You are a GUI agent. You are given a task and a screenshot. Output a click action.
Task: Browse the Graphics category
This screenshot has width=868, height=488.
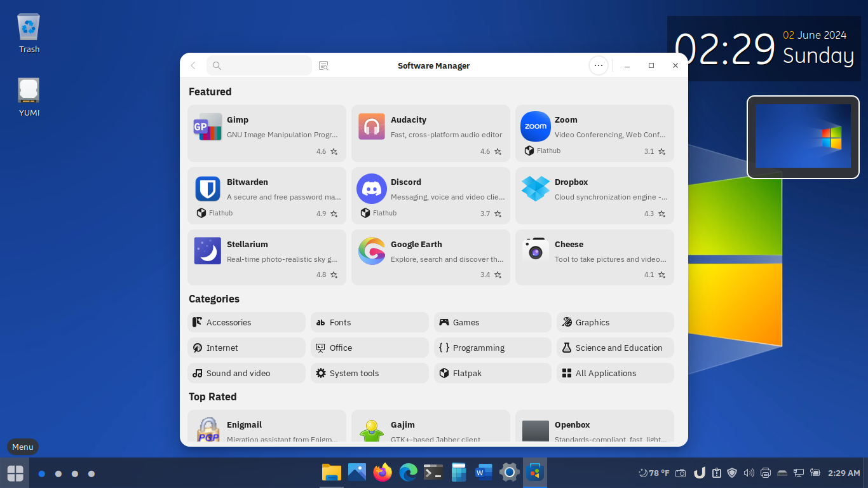coord(615,322)
